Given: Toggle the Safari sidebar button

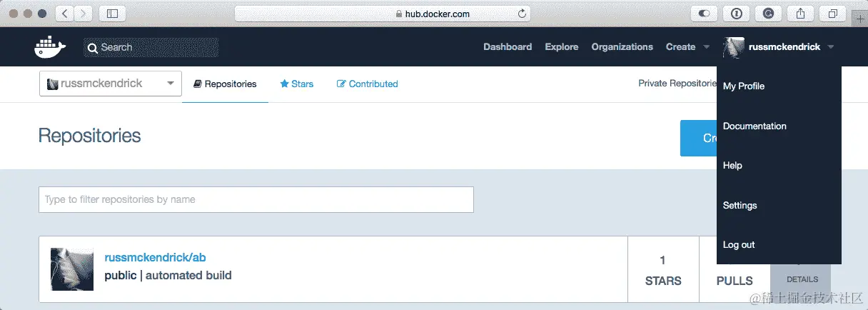Looking at the screenshot, I should point(112,13).
